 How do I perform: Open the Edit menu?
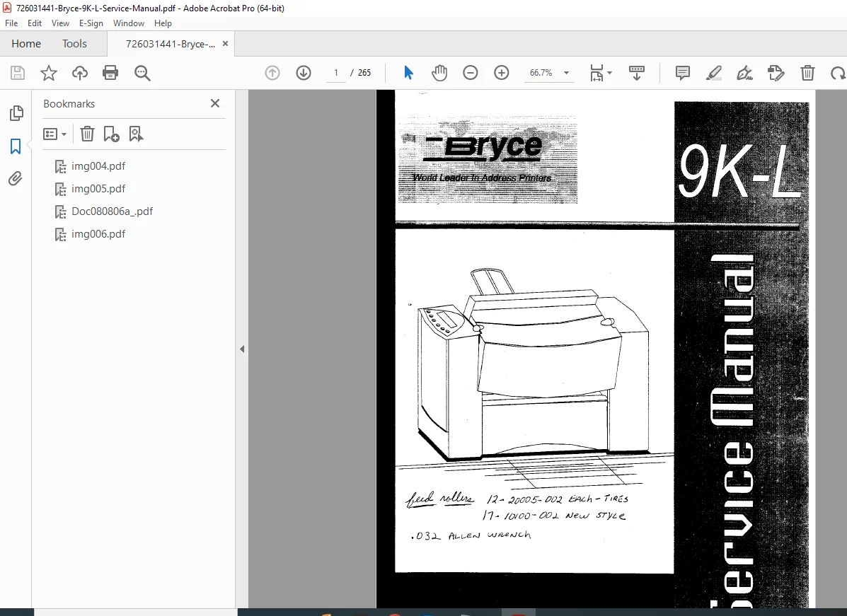click(35, 23)
